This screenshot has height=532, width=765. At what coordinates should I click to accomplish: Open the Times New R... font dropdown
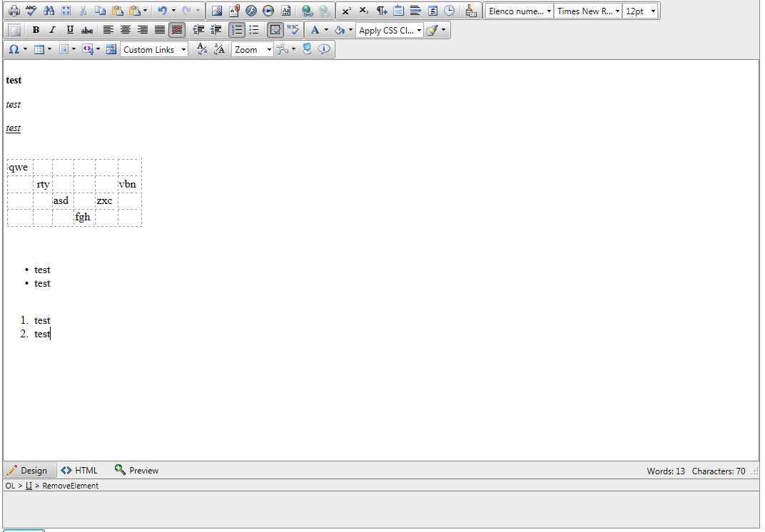tap(588, 11)
